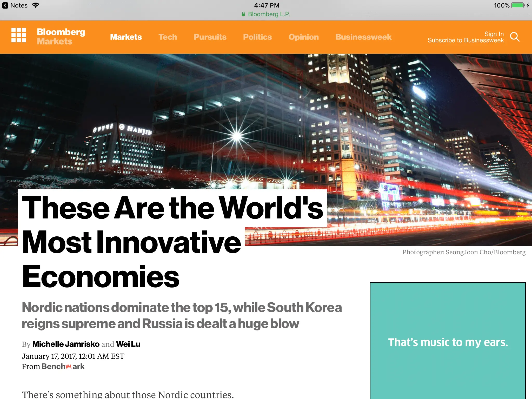Tap the green padlock security icon
Viewport: 532px width, 399px height.
[x=243, y=14]
